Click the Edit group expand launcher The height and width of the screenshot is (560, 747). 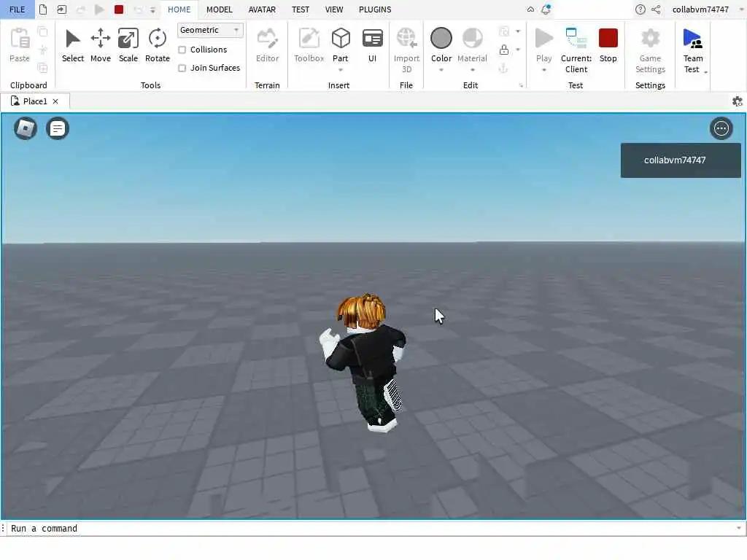[x=521, y=86]
